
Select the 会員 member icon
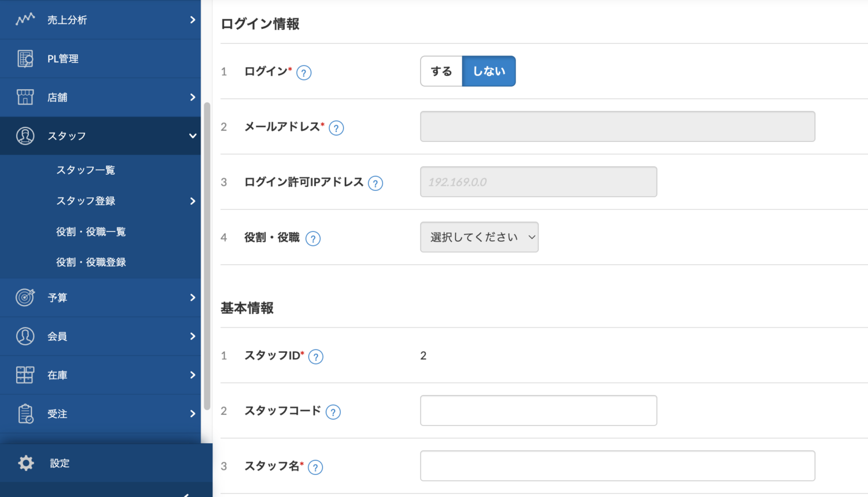(25, 336)
